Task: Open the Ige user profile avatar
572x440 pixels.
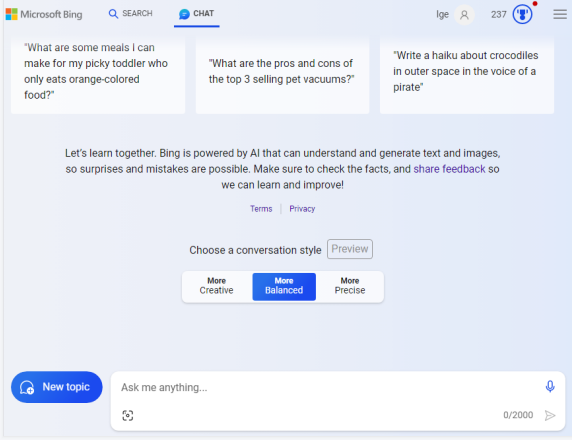Action: point(464,15)
